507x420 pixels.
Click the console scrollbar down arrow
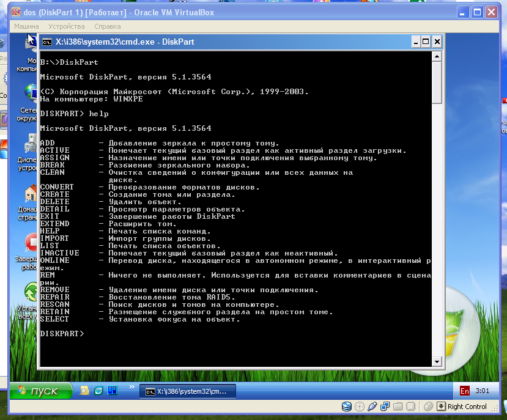point(437,361)
